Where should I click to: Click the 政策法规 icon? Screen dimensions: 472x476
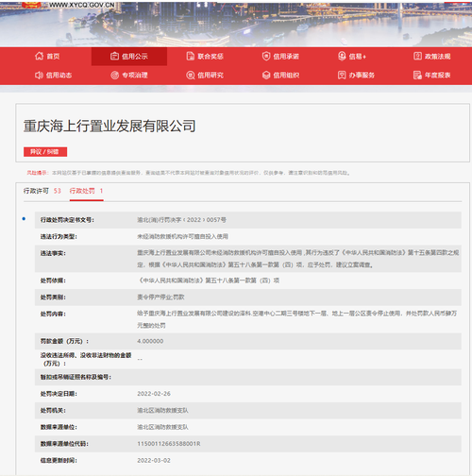pyautogui.click(x=417, y=56)
